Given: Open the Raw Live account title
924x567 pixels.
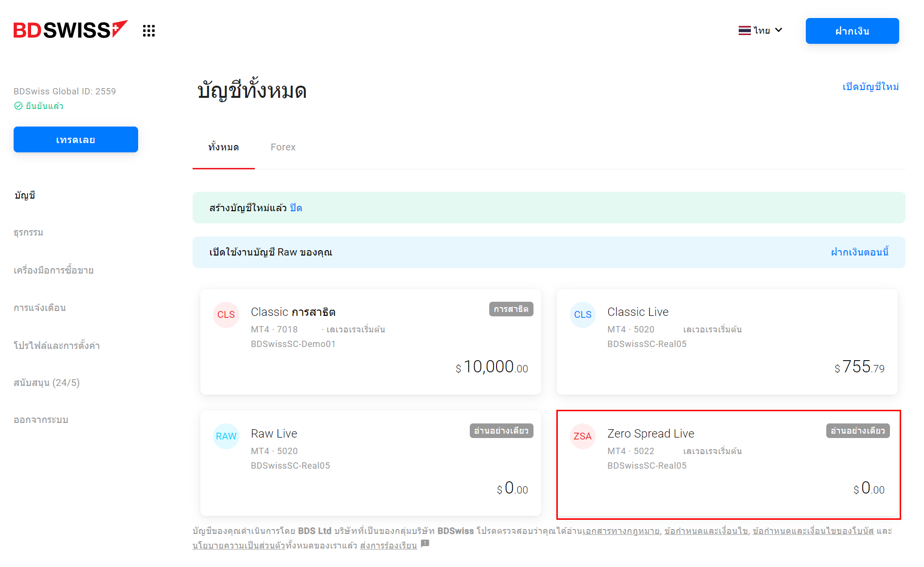Looking at the screenshot, I should click(x=274, y=434).
